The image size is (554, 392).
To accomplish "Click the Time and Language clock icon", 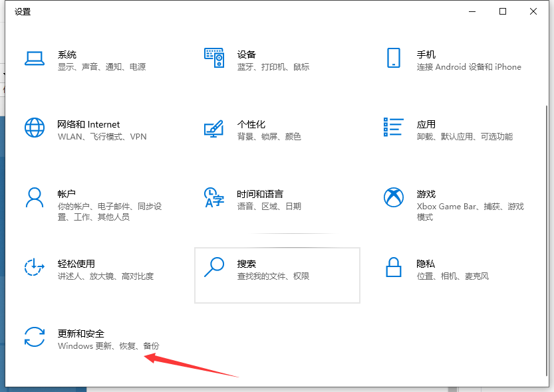I will 213,197.
